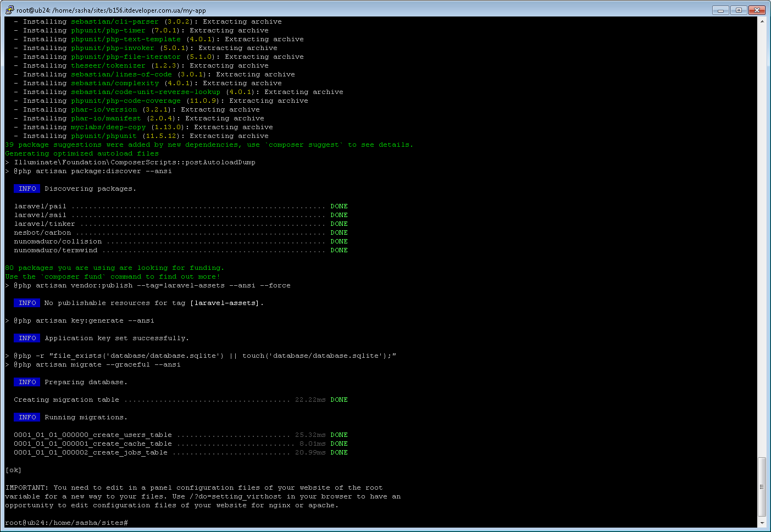Screen dimensions: 771x532
Task: Click the INFO badge beside Discovering packages
Action: click(27, 189)
